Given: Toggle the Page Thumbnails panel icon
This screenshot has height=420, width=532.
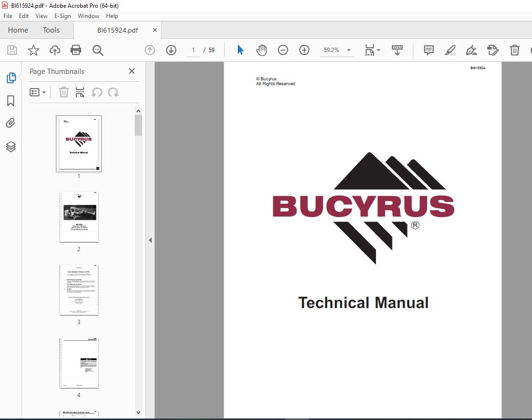Looking at the screenshot, I should coord(11,78).
